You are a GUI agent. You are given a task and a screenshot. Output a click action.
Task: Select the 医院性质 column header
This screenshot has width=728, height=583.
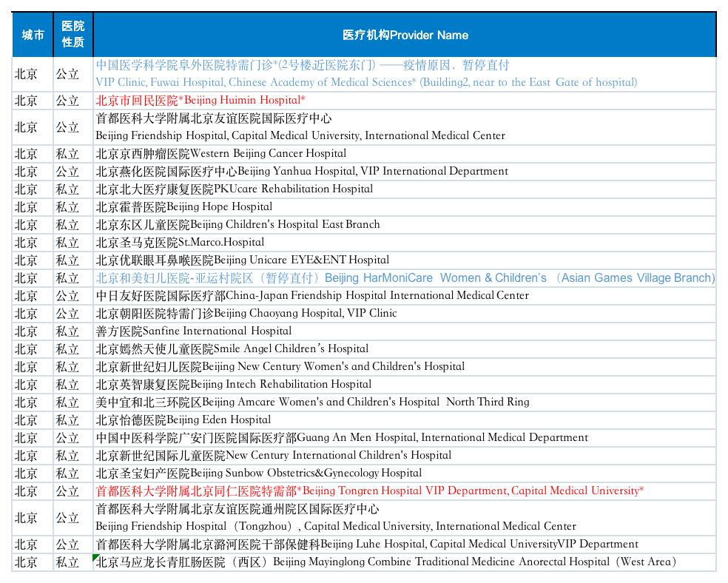[x=73, y=35]
